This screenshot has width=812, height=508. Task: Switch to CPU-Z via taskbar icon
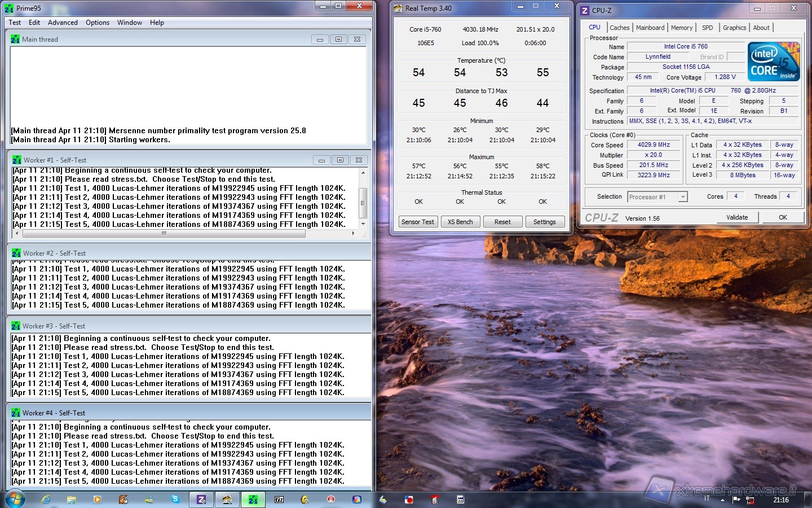pos(201,500)
